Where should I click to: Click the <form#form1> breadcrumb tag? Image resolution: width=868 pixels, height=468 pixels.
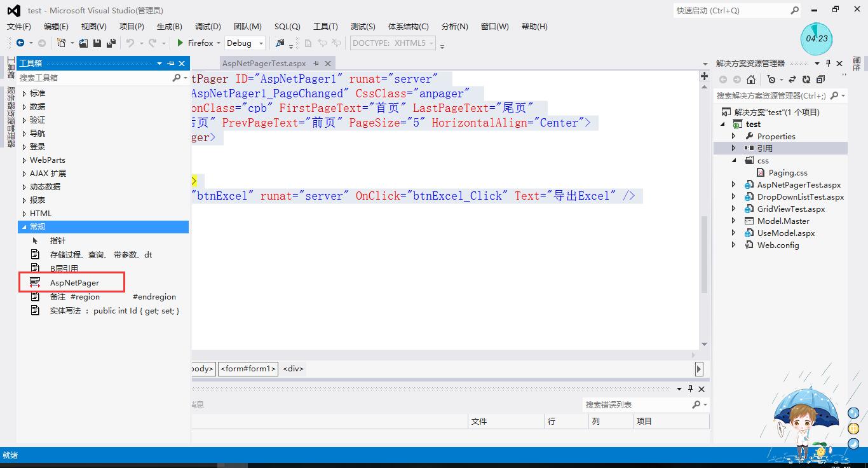248,368
